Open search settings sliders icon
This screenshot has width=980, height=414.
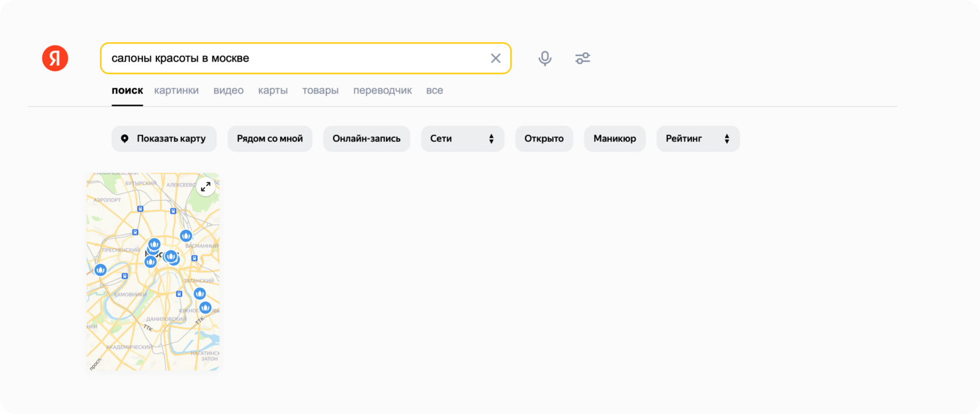[582, 58]
